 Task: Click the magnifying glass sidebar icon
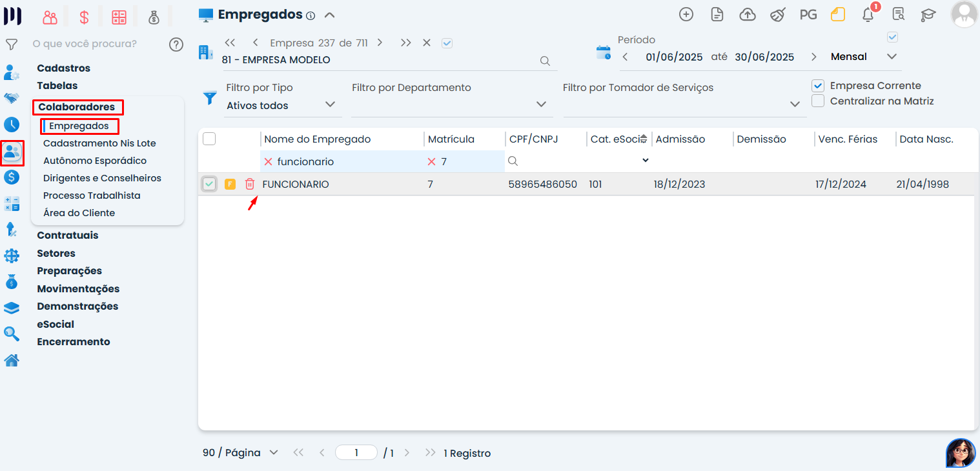(12, 334)
